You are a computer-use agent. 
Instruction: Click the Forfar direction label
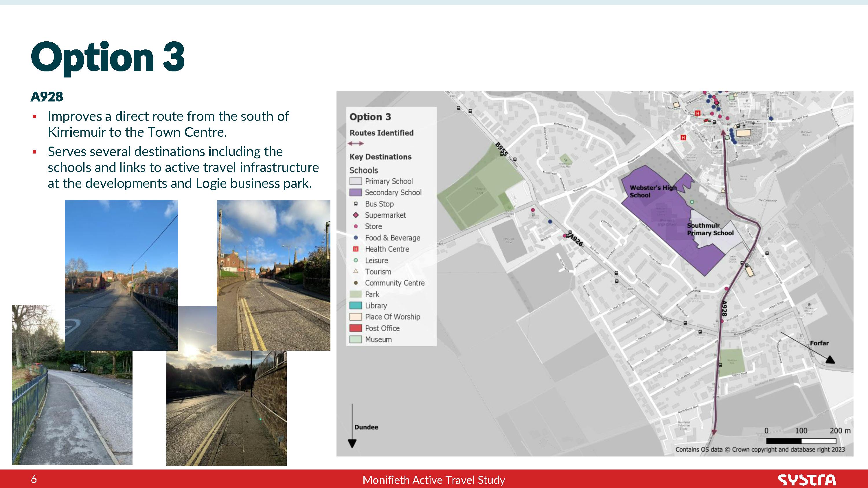coord(819,343)
